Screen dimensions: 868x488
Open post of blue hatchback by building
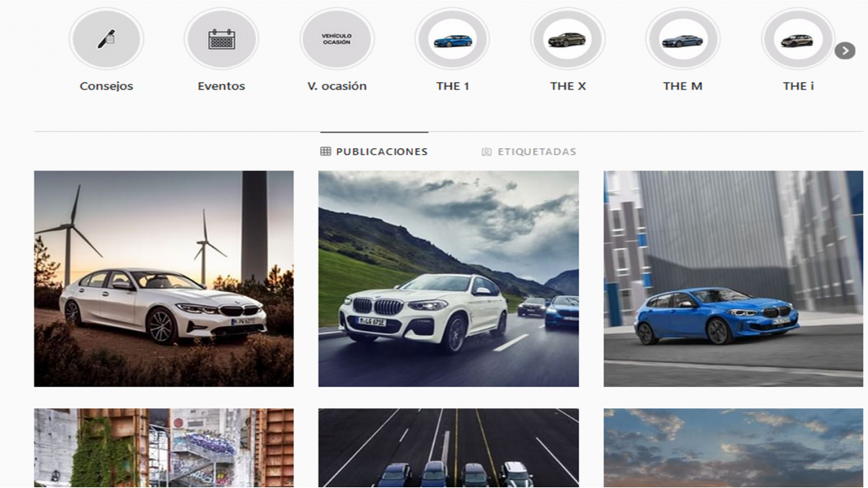click(733, 278)
